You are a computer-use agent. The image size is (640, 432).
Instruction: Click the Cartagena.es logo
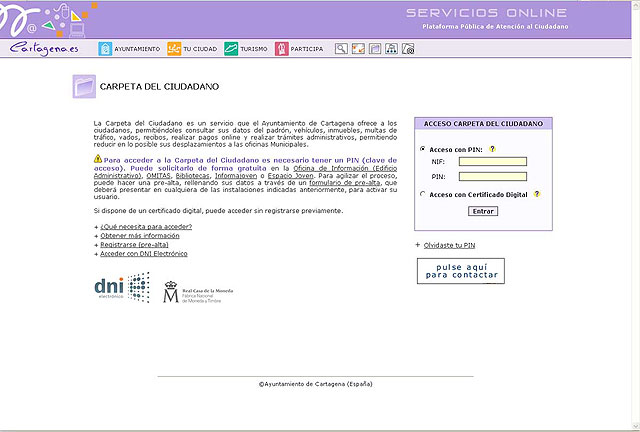(37, 47)
